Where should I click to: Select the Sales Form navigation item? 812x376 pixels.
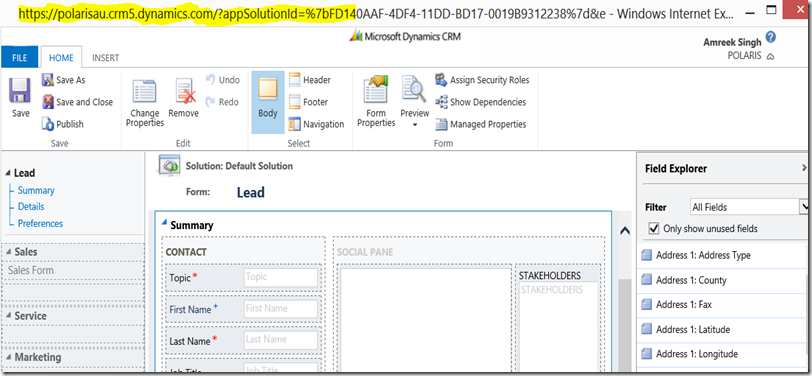coord(31,270)
